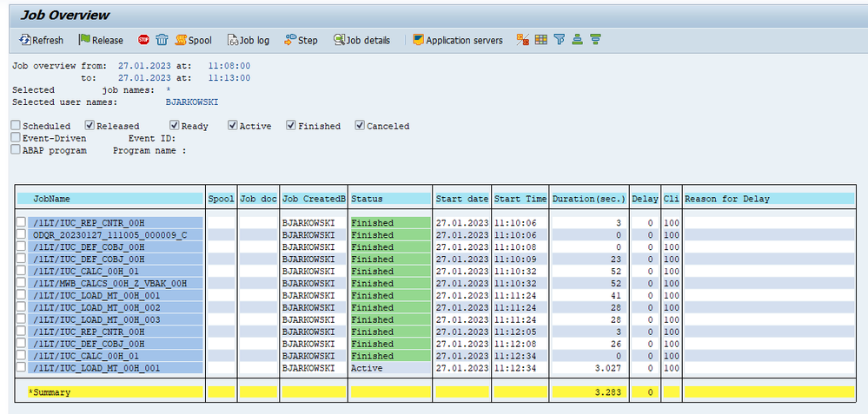Viewport: 868px width, 414px height.
Task: Delete job using the trash can icon
Action: click(162, 40)
